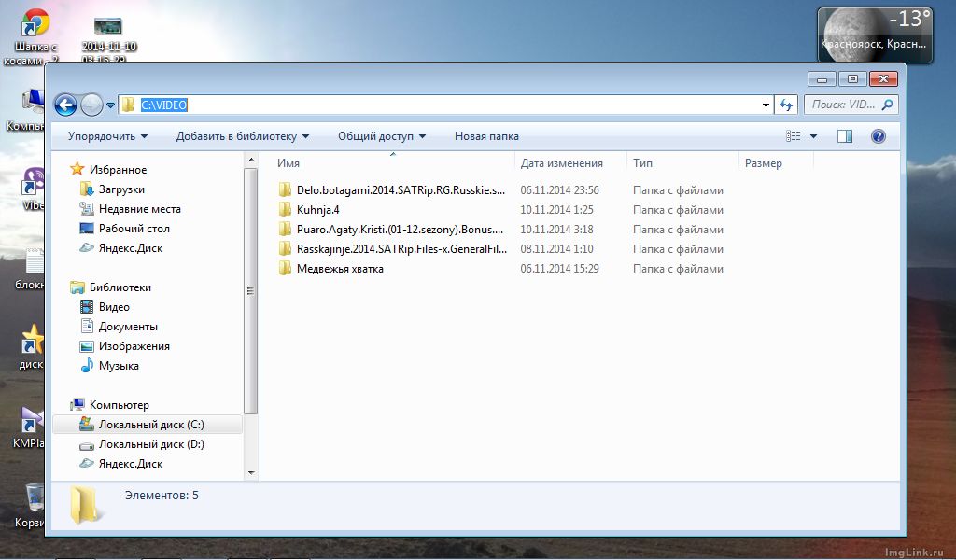Open the Recycle Bin on desktop
This screenshot has width=956, height=560.
point(31,506)
